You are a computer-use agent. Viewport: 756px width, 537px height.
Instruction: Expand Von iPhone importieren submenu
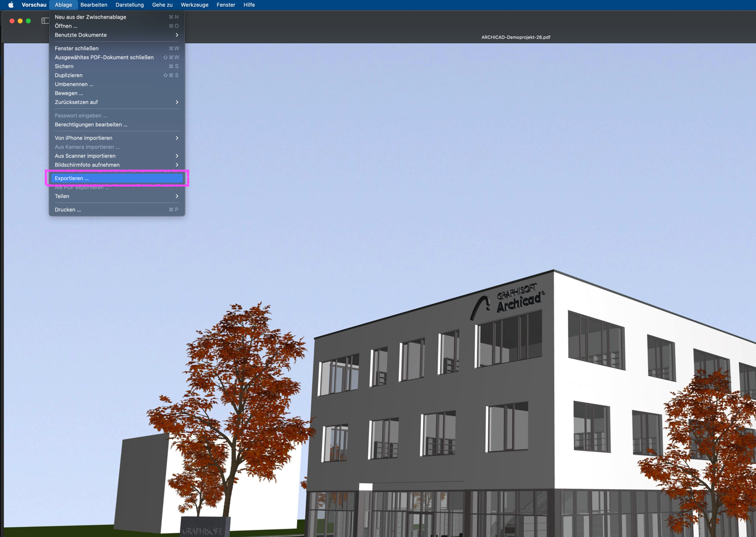(x=117, y=138)
